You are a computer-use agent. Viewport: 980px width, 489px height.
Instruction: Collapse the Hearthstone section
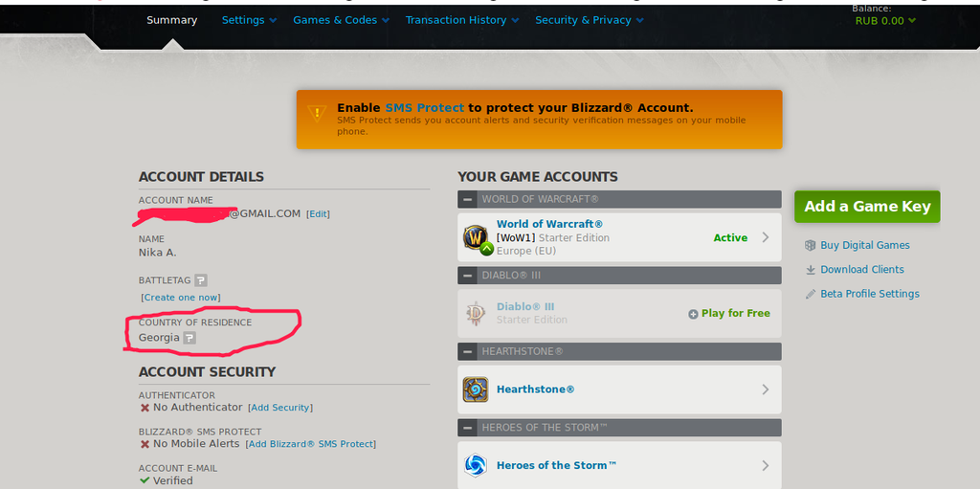click(x=467, y=351)
